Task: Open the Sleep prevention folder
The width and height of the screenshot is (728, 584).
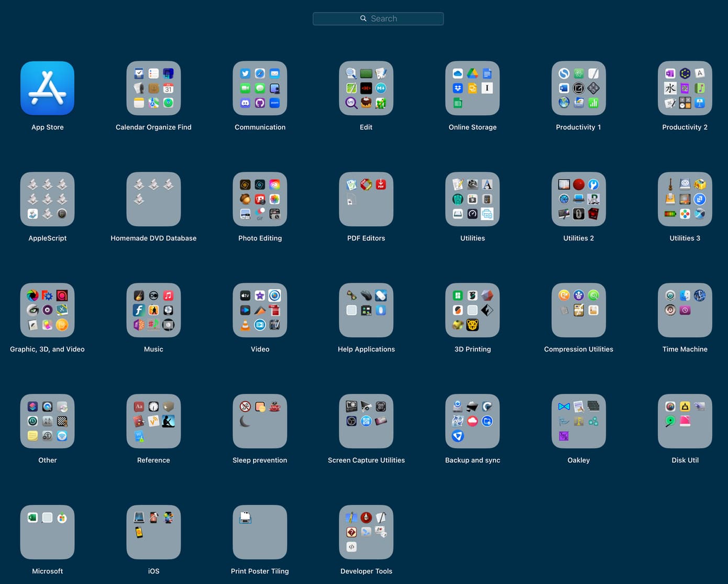Action: coord(260,421)
